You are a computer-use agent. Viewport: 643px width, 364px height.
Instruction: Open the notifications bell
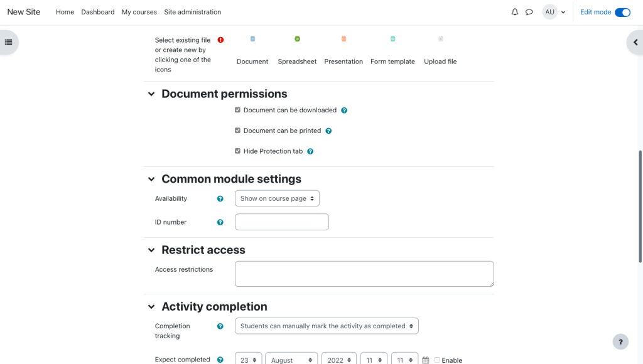pyautogui.click(x=514, y=12)
